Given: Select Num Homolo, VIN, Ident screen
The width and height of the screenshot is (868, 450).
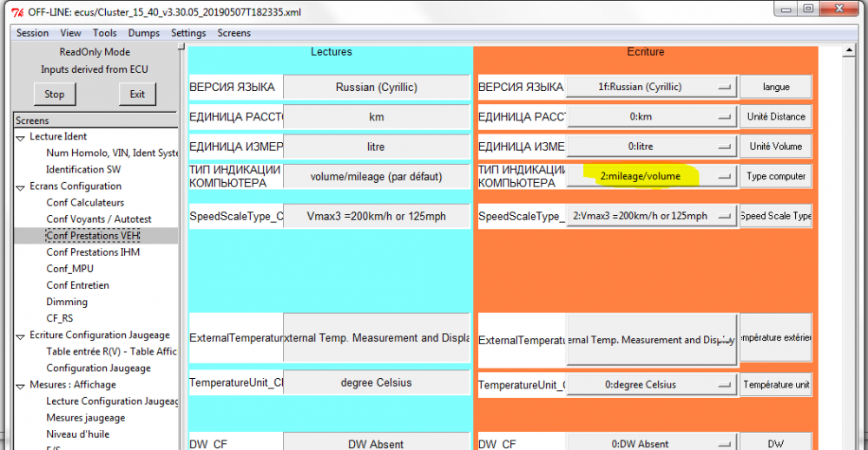Looking at the screenshot, I should [112, 153].
